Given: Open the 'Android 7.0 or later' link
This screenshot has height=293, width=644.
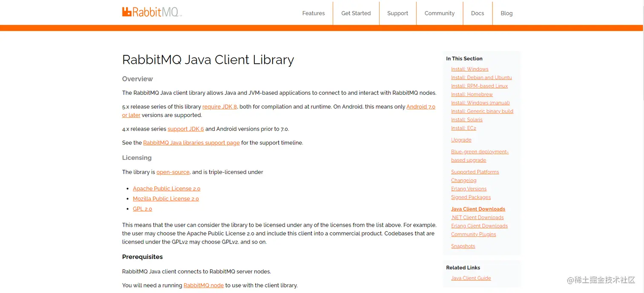Looking at the screenshot, I should [x=420, y=107].
